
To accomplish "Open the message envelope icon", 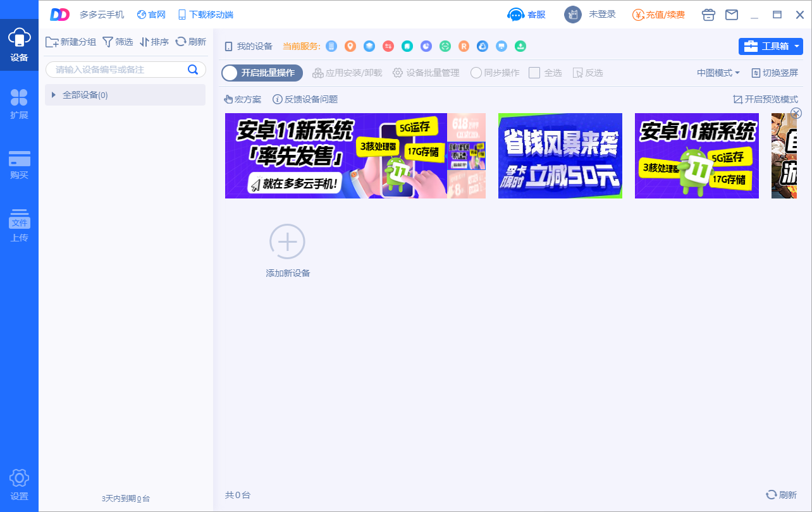I will click(732, 14).
